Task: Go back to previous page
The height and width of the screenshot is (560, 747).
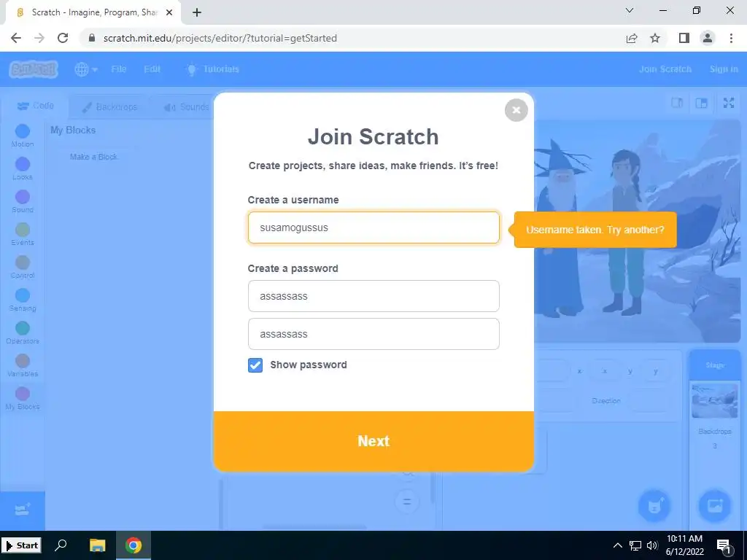Action: click(16, 38)
